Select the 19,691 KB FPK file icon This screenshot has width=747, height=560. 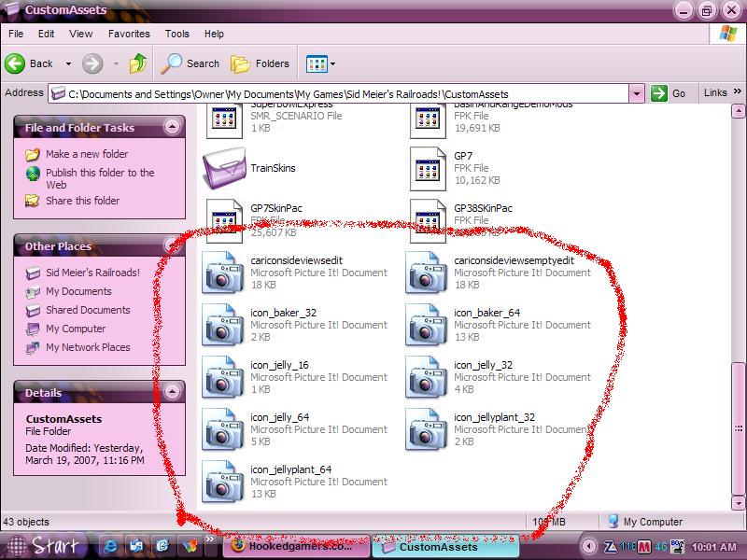428,121
